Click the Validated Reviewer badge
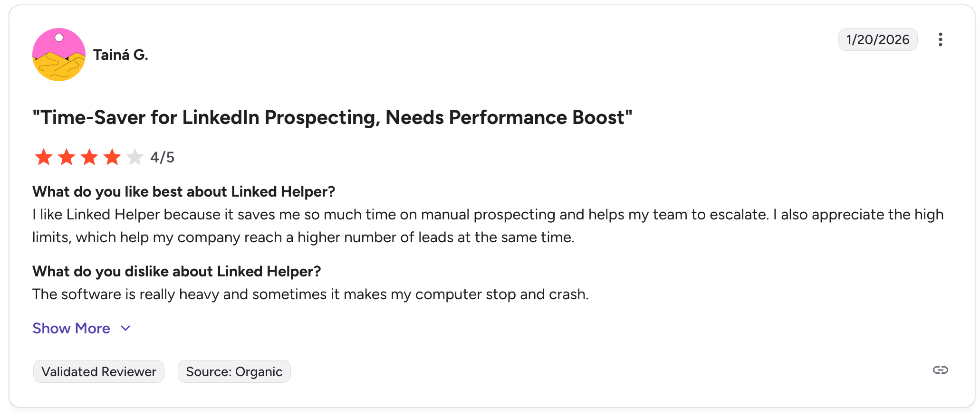980x416 pixels. (99, 371)
